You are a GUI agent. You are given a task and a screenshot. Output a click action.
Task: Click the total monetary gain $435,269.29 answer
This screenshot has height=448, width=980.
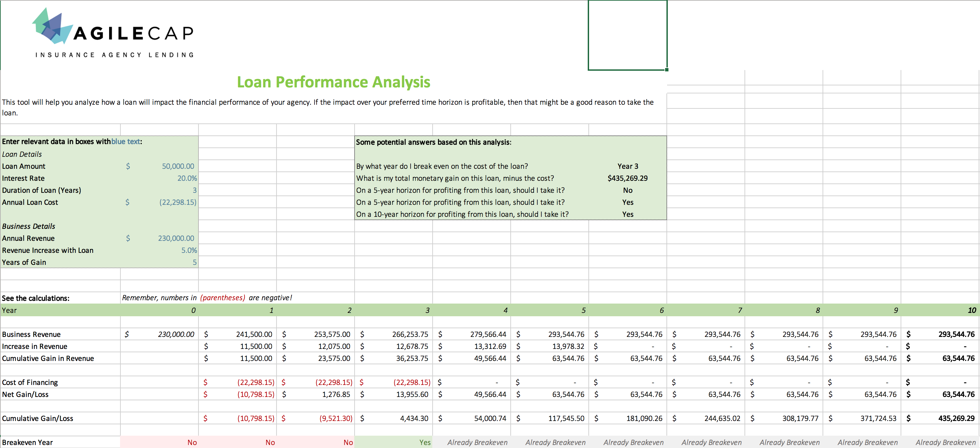[x=627, y=178]
